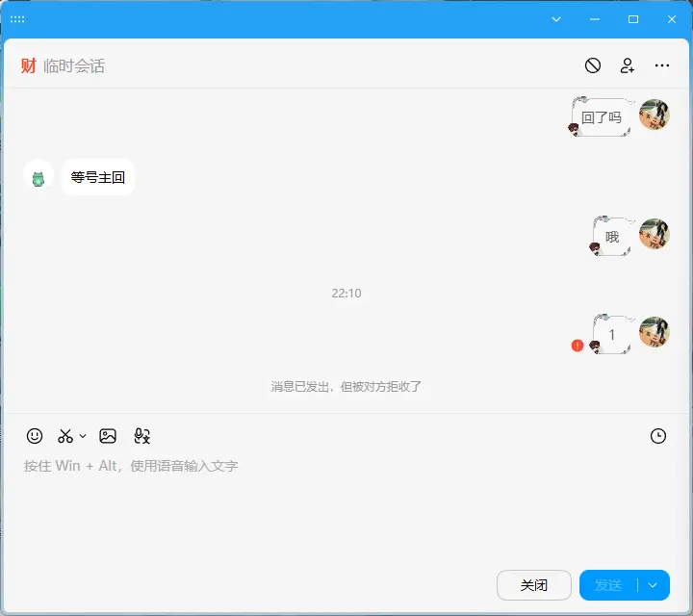Click the block contact icon in header
693x616 pixels.
[x=593, y=65]
